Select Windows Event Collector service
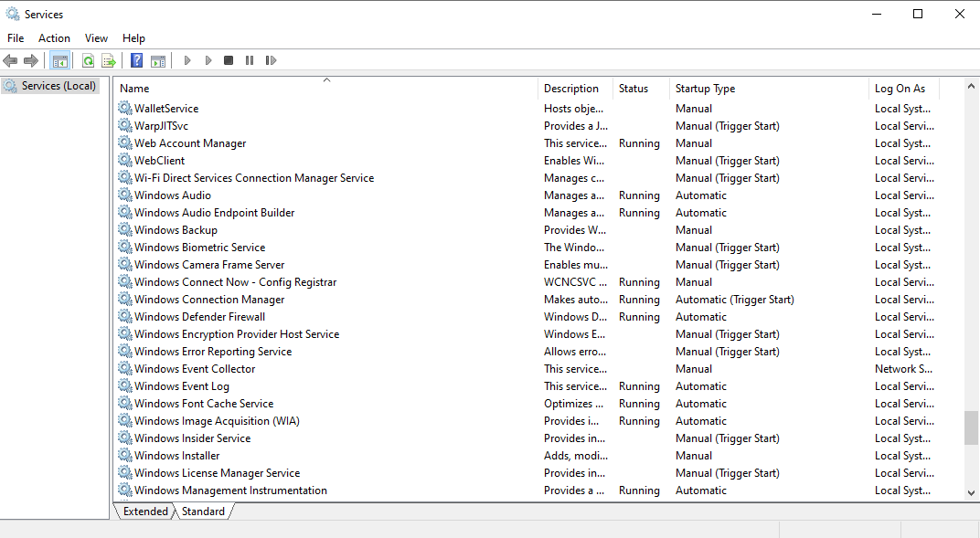This screenshot has width=980, height=538. 195,369
